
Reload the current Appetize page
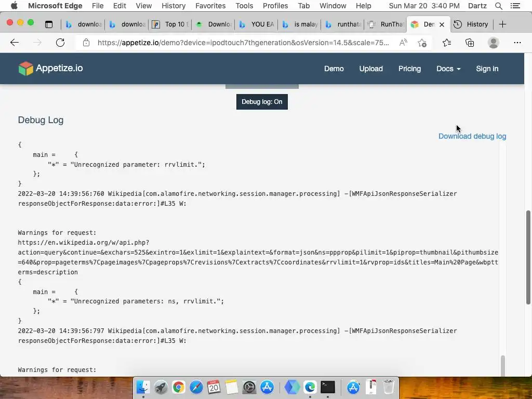pyautogui.click(x=60, y=43)
